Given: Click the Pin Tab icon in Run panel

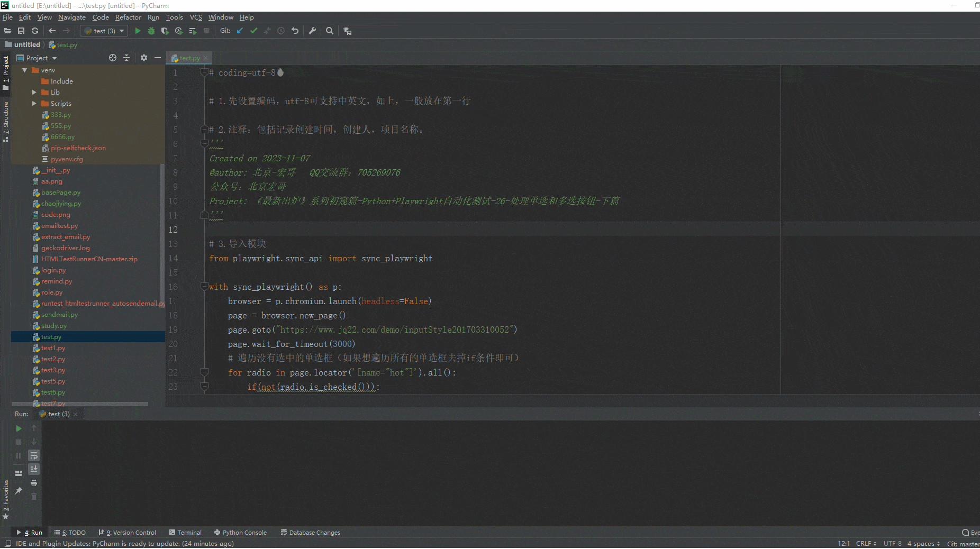Looking at the screenshot, I should click(x=19, y=491).
